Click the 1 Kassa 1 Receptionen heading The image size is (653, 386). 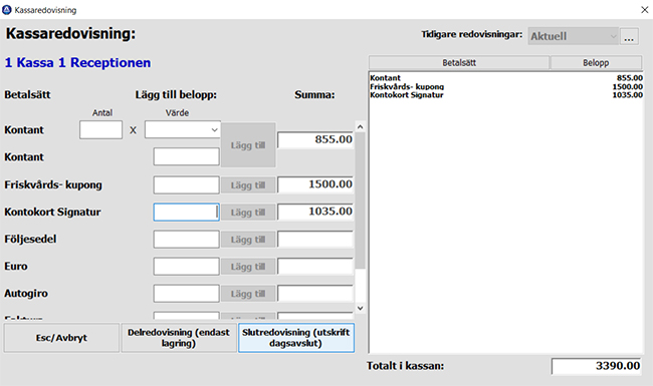coord(77,62)
